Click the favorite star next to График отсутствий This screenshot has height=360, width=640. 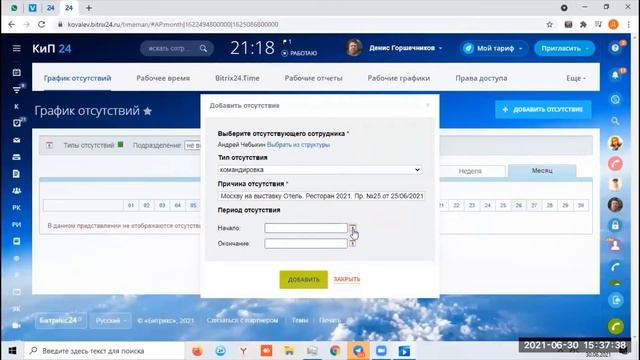(148, 111)
